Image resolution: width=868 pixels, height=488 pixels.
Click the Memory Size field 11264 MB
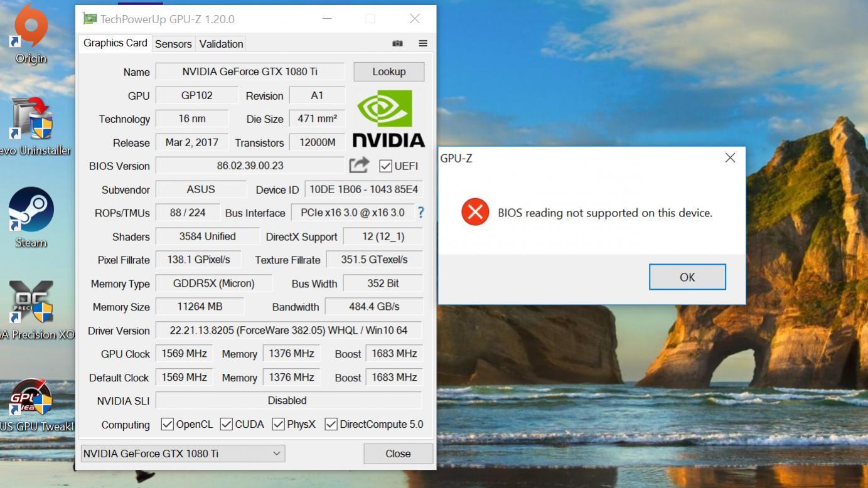coord(200,307)
